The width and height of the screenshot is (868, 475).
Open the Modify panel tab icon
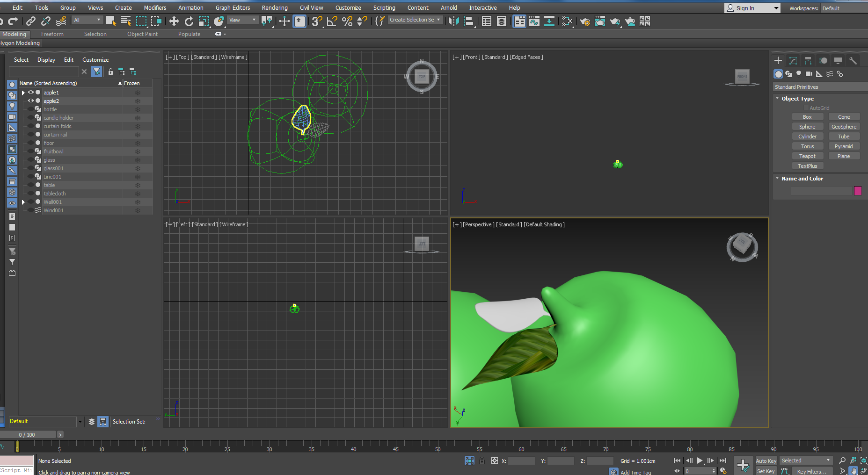coord(793,61)
